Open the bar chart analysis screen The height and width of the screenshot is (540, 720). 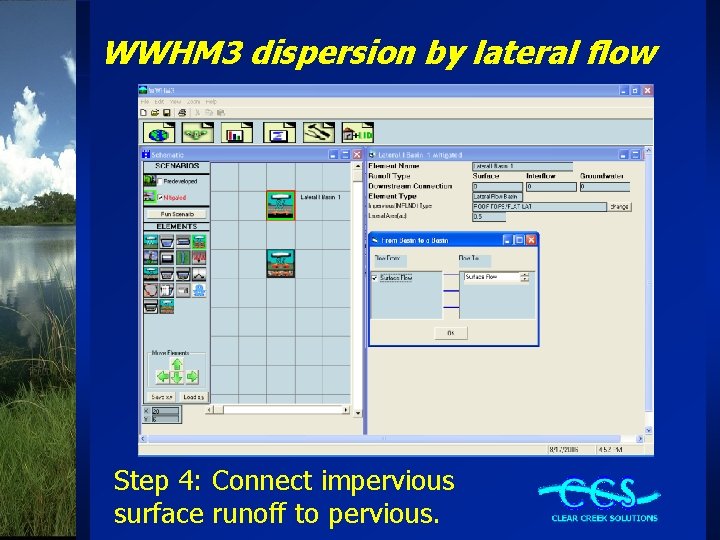[237, 133]
